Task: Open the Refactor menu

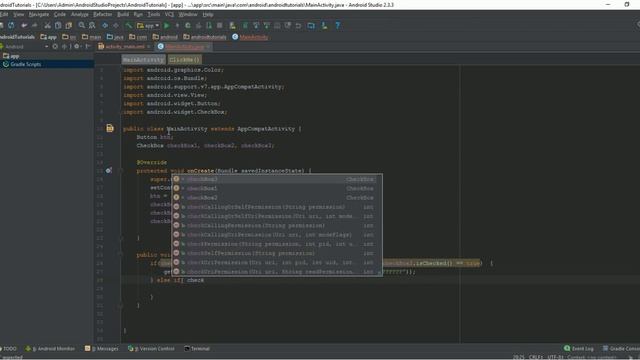Action: (102, 14)
